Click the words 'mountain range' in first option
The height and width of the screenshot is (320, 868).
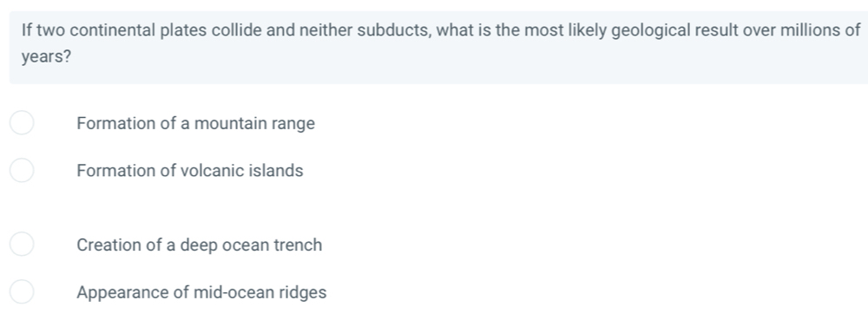[254, 123]
